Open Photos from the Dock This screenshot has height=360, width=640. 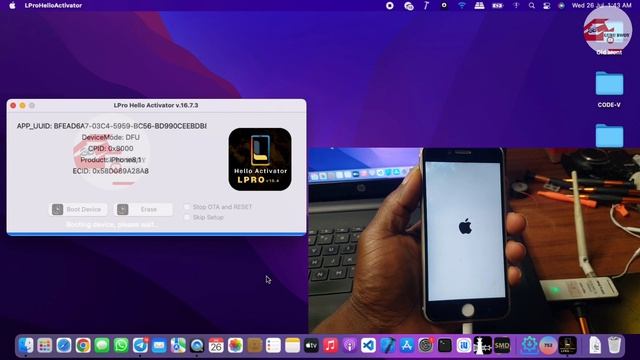click(x=235, y=345)
